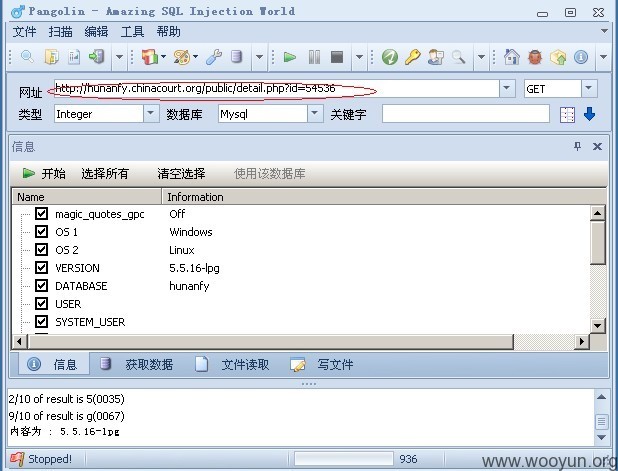Click the info list vertical scrollbar thumb
618x471 pixels.
pyautogui.click(x=598, y=243)
